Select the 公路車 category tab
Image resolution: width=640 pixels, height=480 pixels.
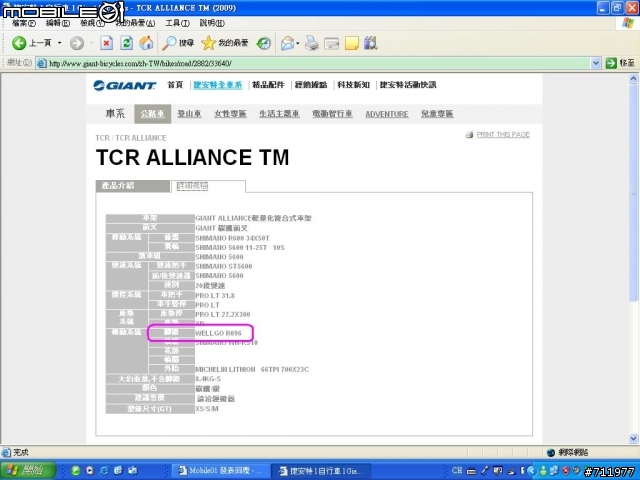pos(152,114)
